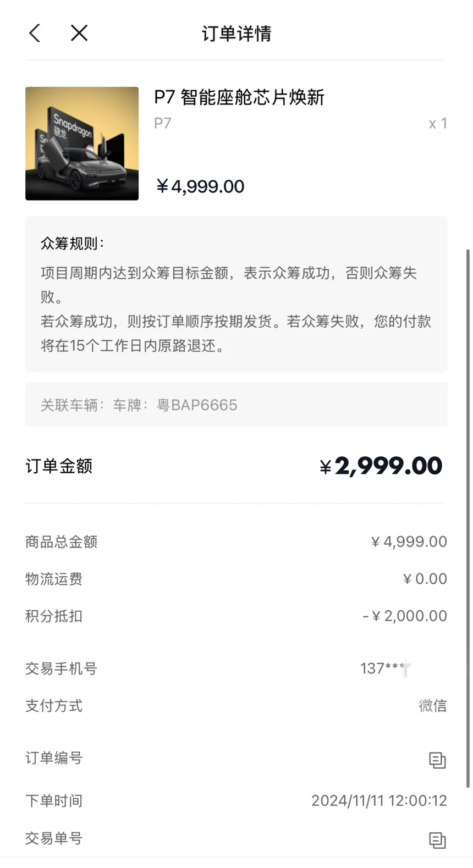This screenshot has height=868, width=473.
Task: Tap the 积分抵扣 discount amount
Action: (x=405, y=616)
